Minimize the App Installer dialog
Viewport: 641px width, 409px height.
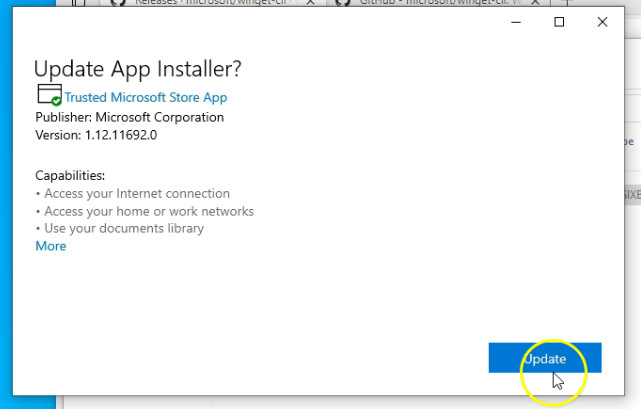tap(516, 22)
